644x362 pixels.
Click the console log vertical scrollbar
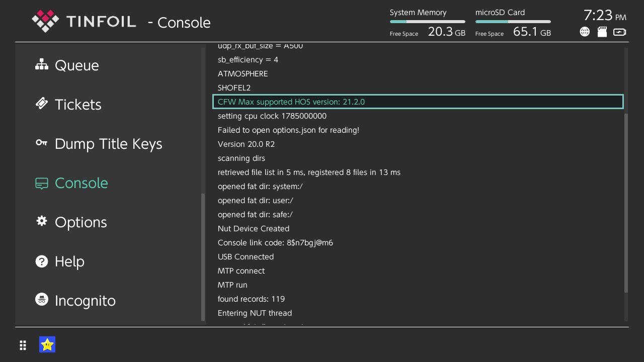(x=626, y=203)
